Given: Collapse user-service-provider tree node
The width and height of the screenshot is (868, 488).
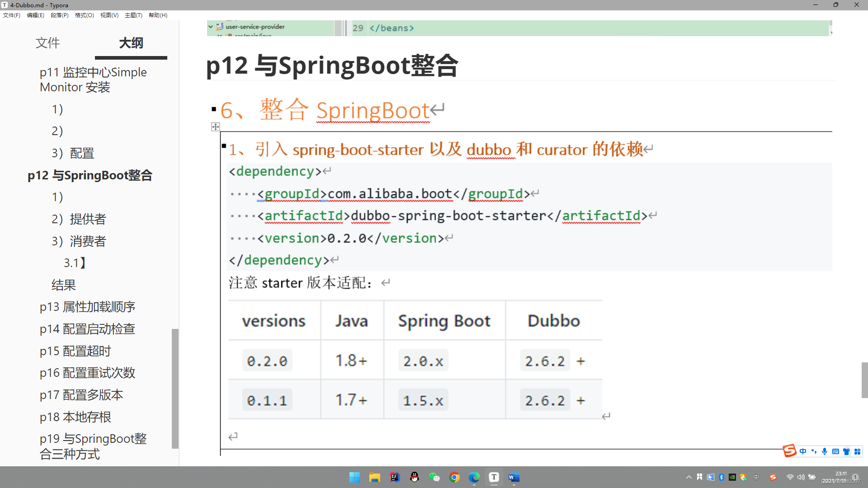Looking at the screenshot, I should (211, 27).
